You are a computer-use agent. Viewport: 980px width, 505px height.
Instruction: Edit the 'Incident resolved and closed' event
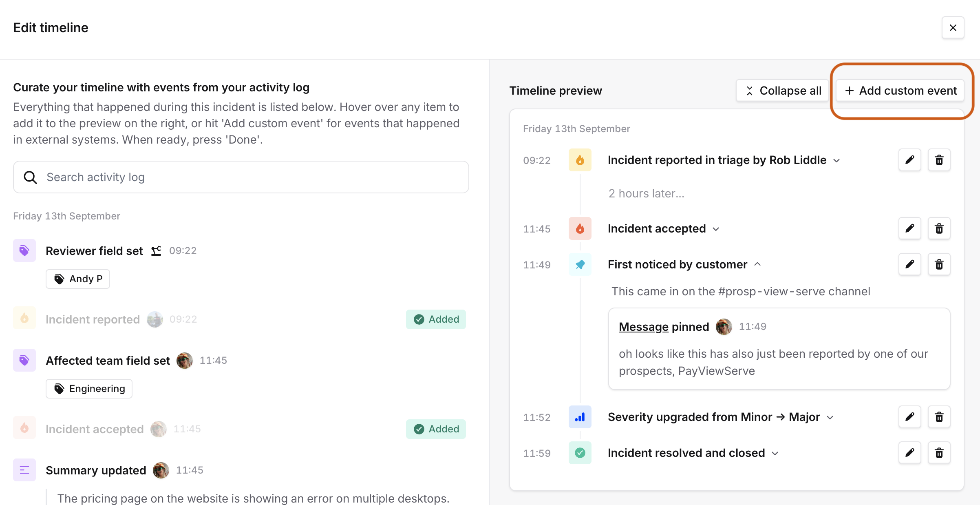[x=909, y=453]
